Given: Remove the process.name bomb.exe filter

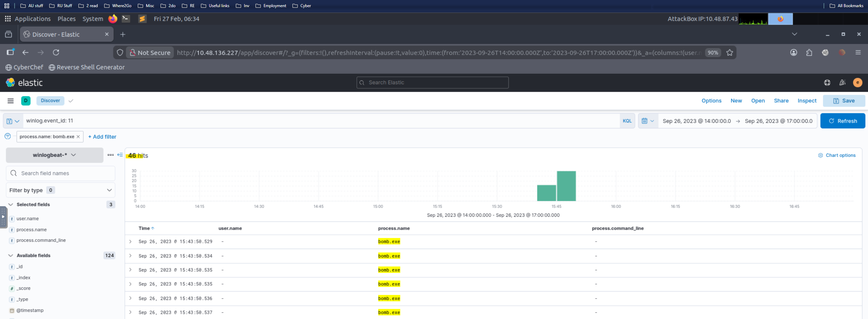Looking at the screenshot, I should [x=78, y=137].
